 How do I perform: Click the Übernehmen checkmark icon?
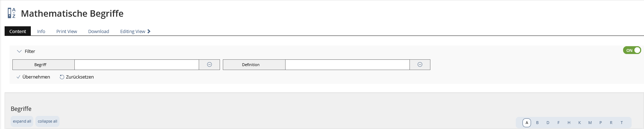(18, 77)
